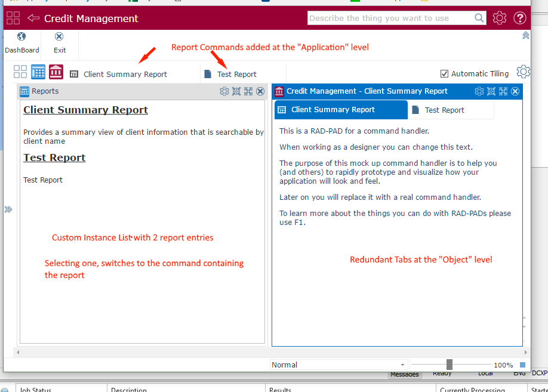The width and height of the screenshot is (548, 392).
Task: Close the Credit Management pane
Action: click(x=515, y=91)
